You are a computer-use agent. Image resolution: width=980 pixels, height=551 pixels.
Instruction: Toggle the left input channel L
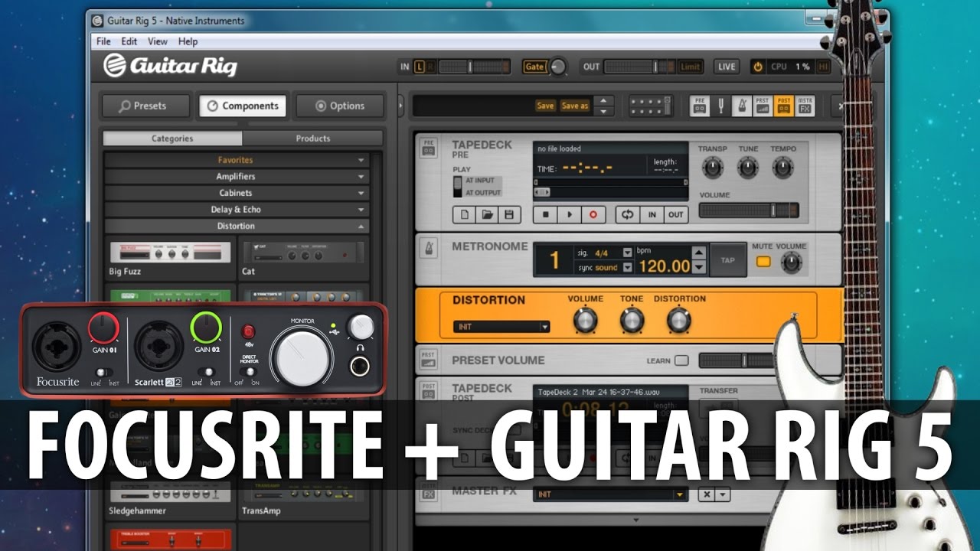[x=419, y=67]
